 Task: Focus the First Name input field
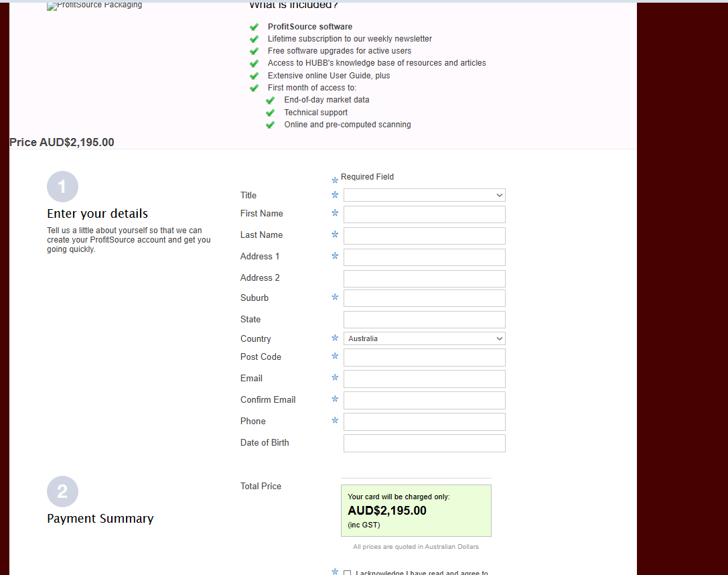[424, 214]
